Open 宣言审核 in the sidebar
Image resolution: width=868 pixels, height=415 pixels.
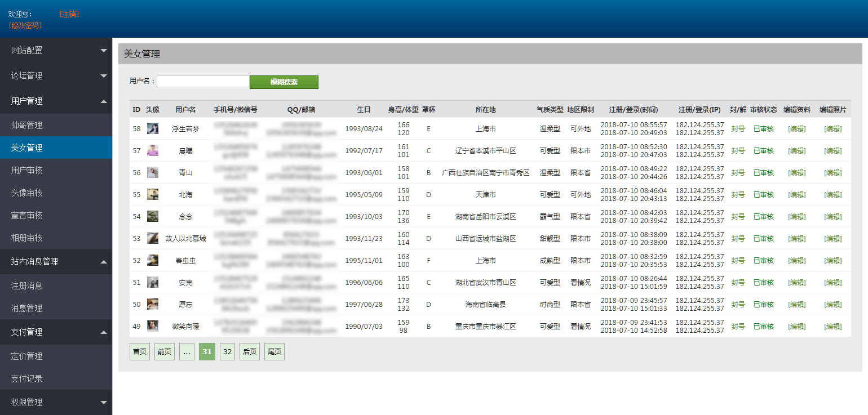pos(56,215)
